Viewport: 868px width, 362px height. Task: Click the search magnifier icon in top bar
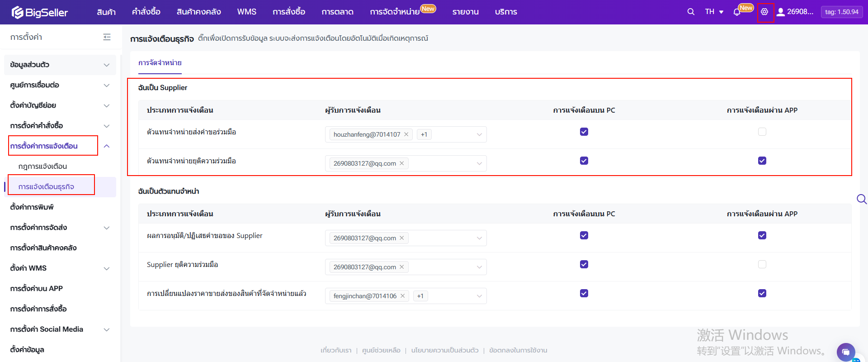[691, 12]
